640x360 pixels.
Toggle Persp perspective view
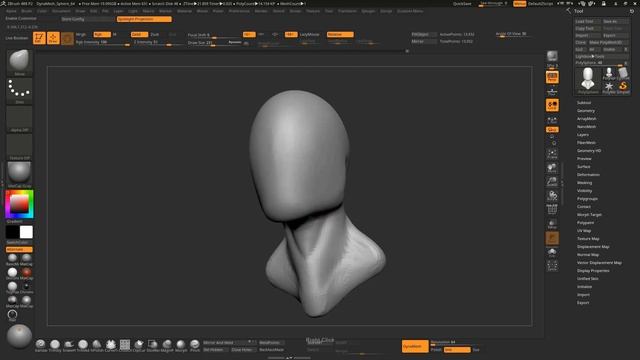click(x=552, y=77)
